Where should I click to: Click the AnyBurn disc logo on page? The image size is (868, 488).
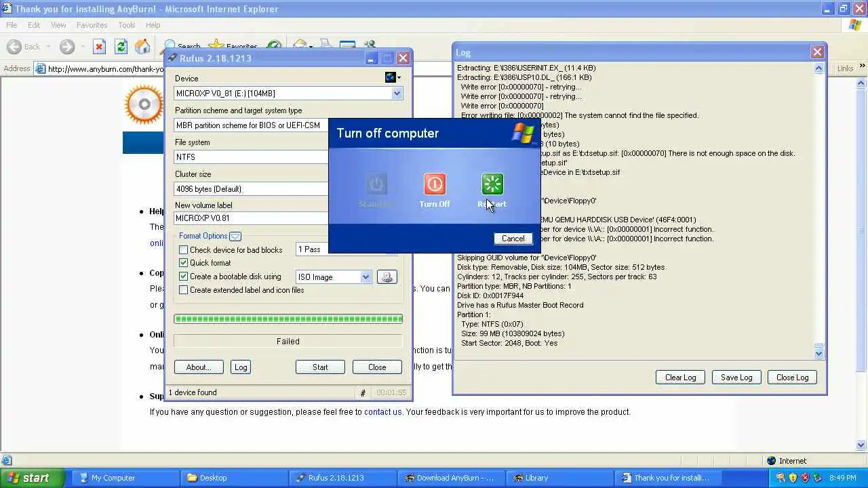[x=144, y=104]
